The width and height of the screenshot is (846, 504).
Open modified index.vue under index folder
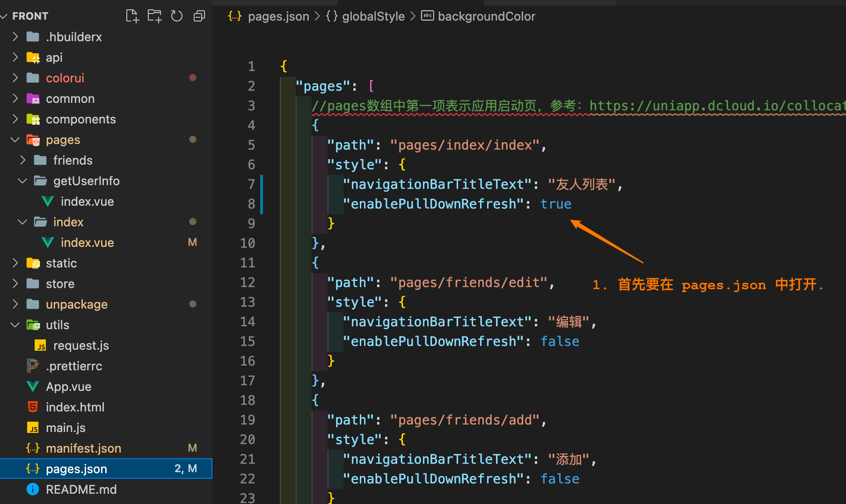click(88, 243)
